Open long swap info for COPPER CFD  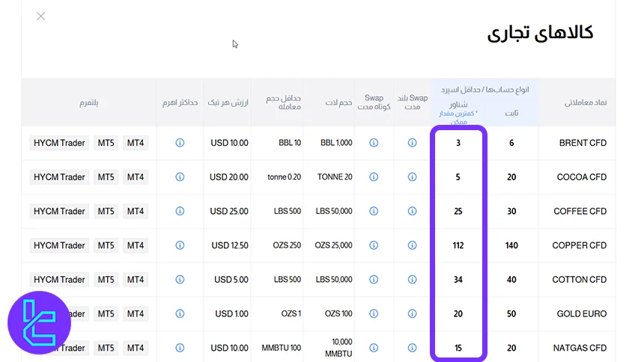412,245
